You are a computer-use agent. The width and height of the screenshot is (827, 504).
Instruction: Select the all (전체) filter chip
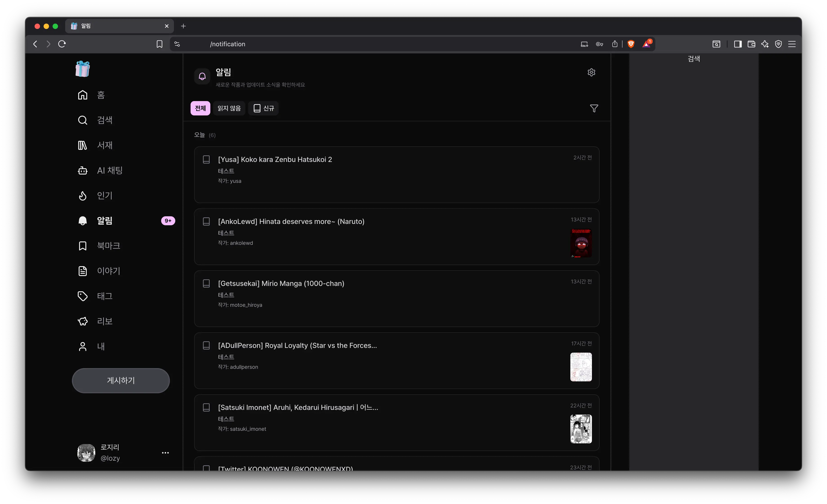coord(200,108)
